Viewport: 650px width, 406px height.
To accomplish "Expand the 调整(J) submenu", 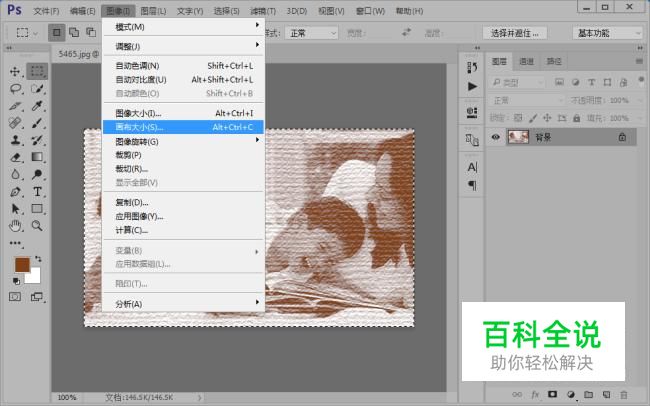I will [x=183, y=46].
